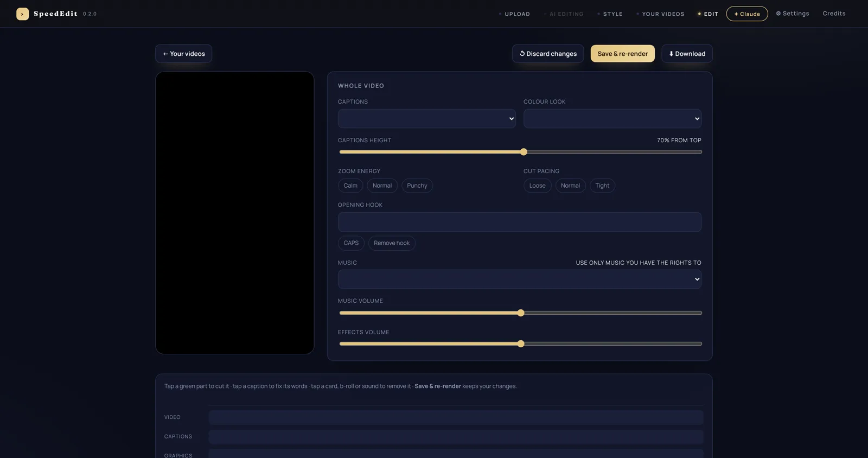Toggle CAPS for the opening hook
Viewport: 868px width, 458px height.
351,243
